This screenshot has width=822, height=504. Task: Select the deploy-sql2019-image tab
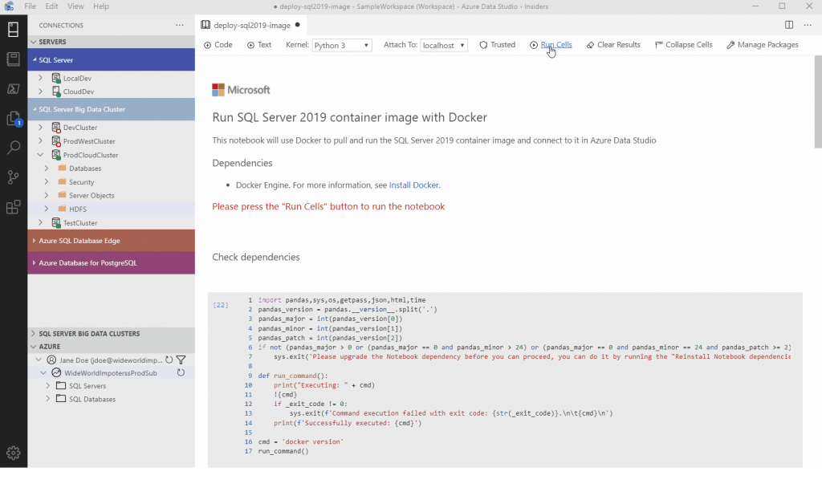(250, 25)
